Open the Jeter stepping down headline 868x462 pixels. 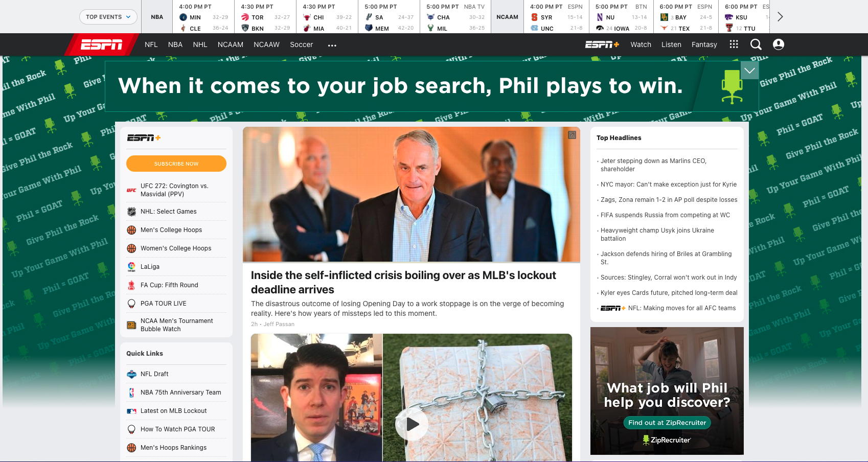coord(653,165)
